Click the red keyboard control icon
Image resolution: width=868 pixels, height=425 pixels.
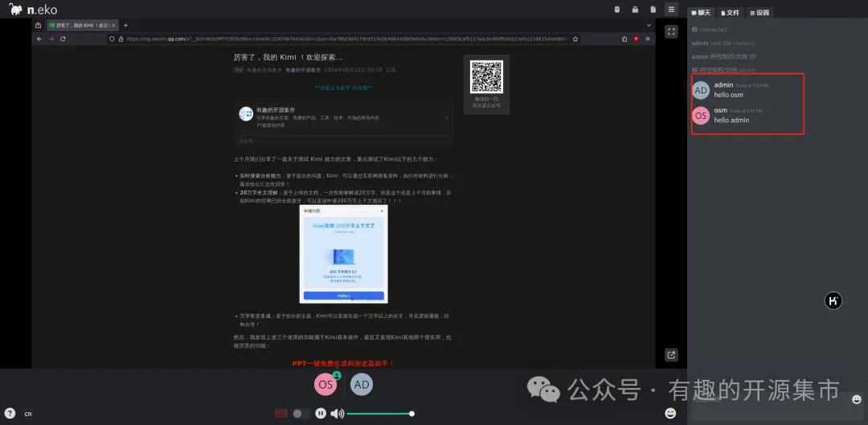tap(281, 414)
